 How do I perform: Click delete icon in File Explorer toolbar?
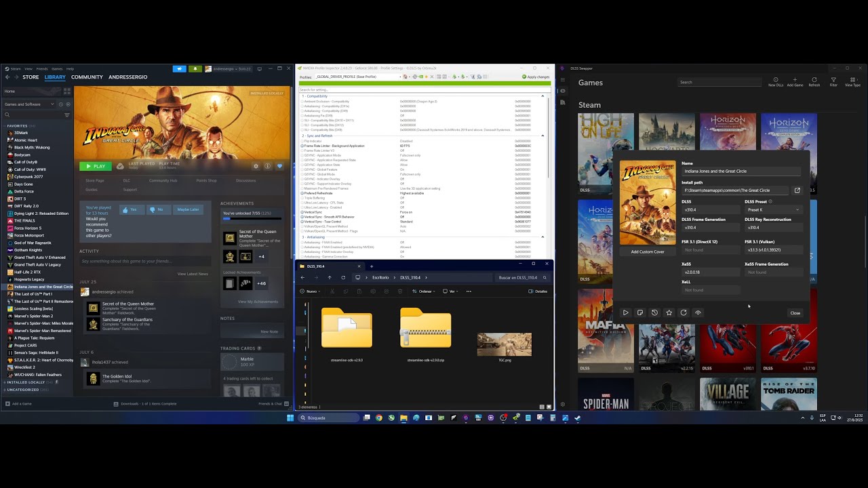pos(399,291)
